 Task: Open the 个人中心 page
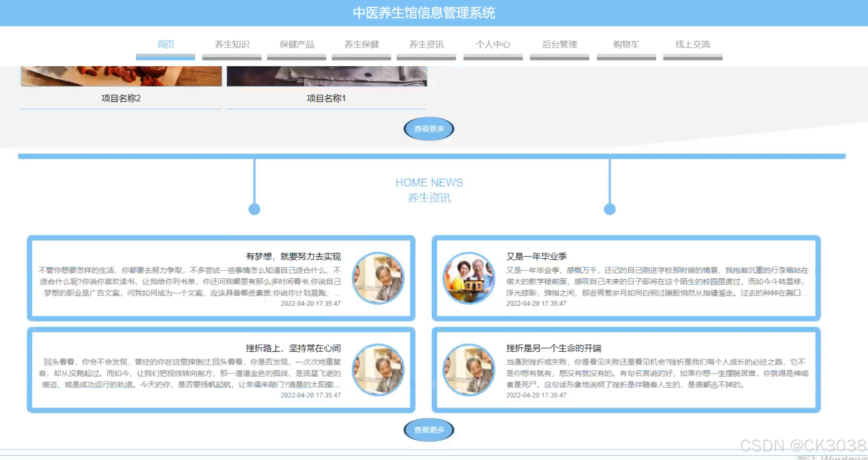tap(493, 45)
